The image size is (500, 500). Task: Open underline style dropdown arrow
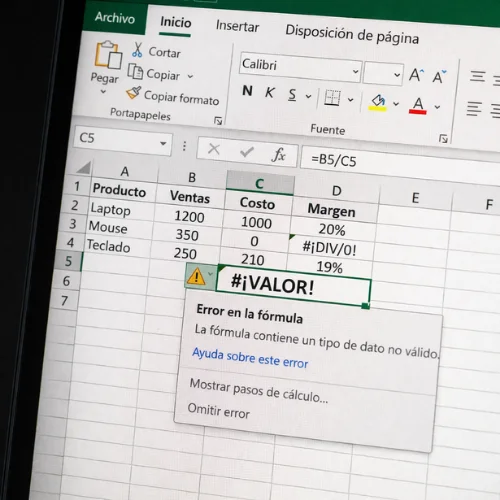click(309, 97)
